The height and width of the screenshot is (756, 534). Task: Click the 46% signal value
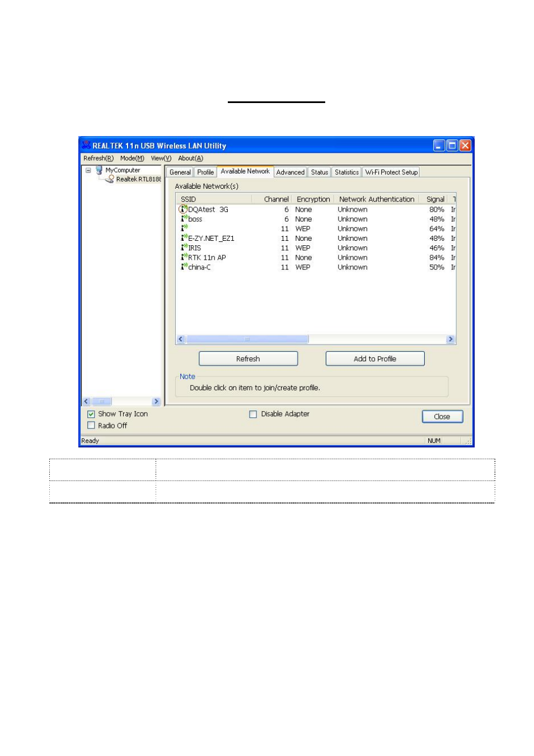point(437,248)
